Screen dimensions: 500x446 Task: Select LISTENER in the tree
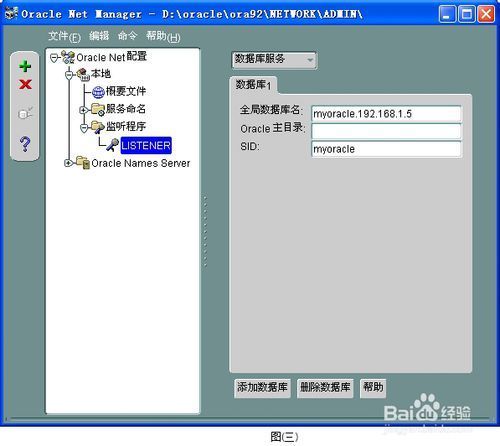pos(146,145)
